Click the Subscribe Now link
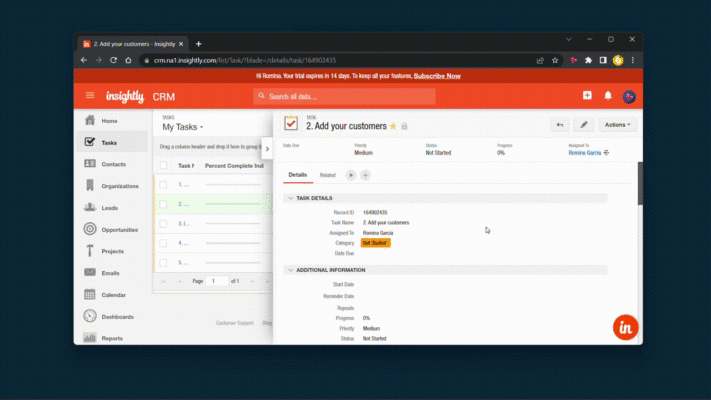Screen dimensions: 711x400 point(437,76)
